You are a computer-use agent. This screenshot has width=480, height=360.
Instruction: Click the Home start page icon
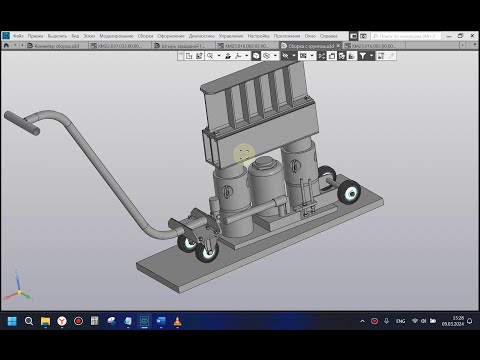(x=6, y=45)
